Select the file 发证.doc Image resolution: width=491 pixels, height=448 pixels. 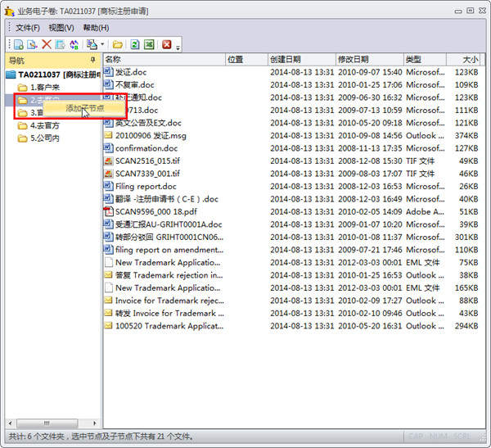[x=131, y=72]
